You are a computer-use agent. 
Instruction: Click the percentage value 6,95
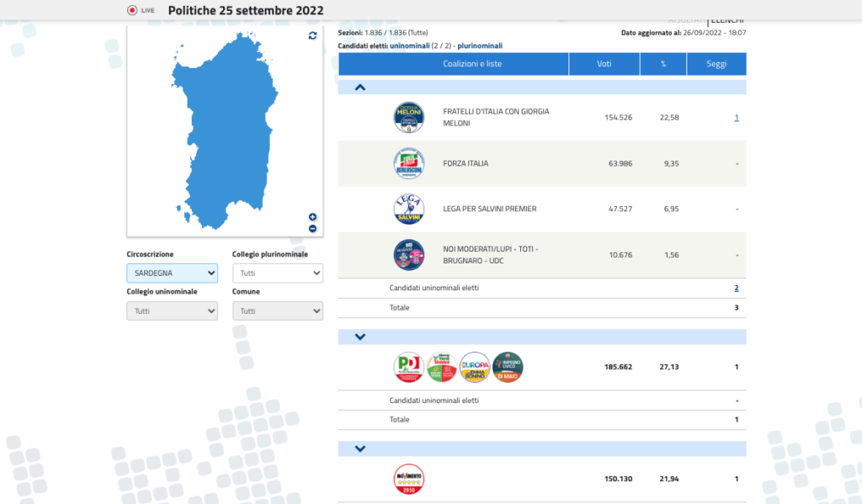(671, 209)
